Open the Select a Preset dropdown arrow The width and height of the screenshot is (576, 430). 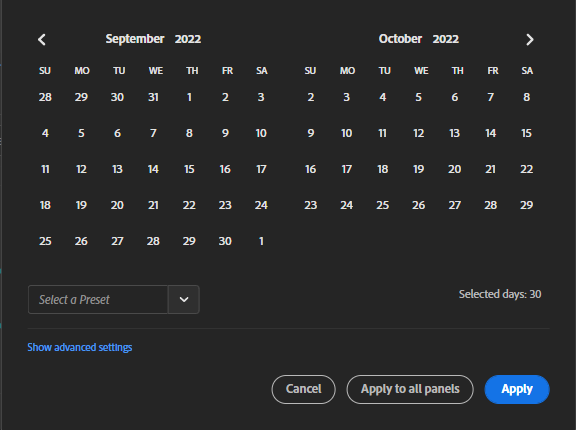(184, 300)
